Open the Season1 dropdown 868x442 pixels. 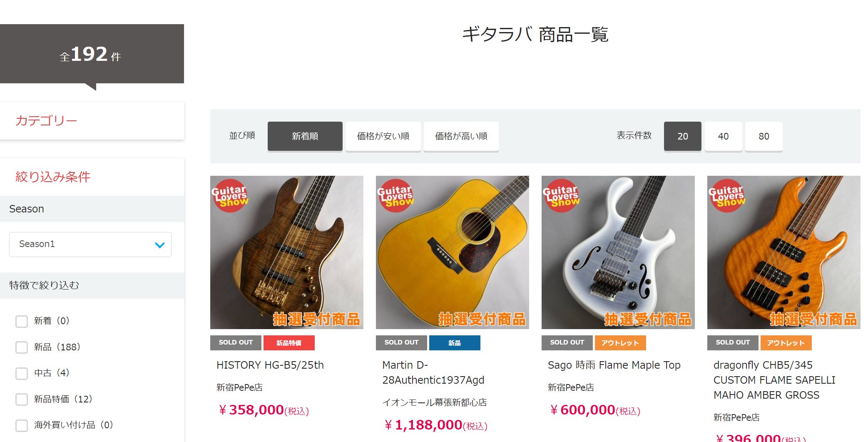point(90,245)
